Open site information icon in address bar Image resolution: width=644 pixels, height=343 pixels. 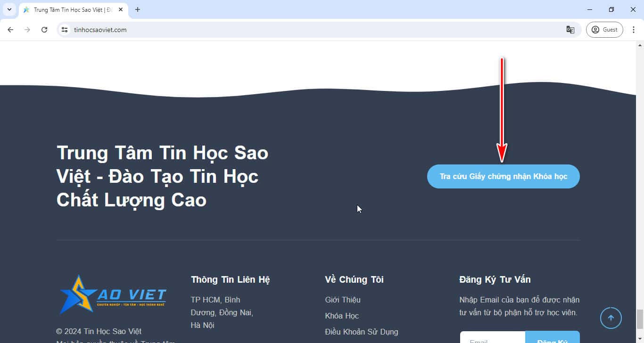(x=65, y=30)
